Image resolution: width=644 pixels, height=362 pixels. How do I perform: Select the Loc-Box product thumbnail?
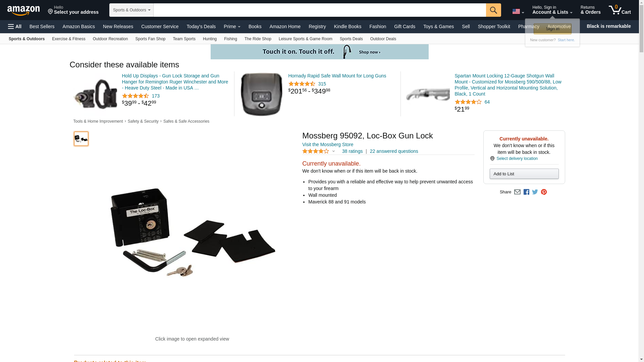(x=81, y=139)
